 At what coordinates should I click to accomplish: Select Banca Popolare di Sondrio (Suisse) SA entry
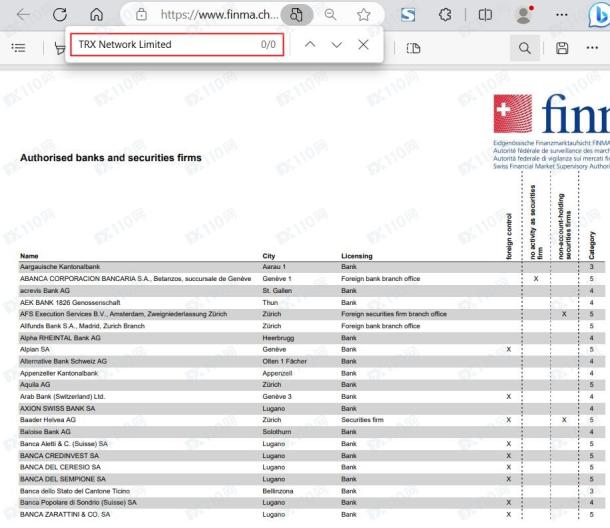(x=79, y=502)
